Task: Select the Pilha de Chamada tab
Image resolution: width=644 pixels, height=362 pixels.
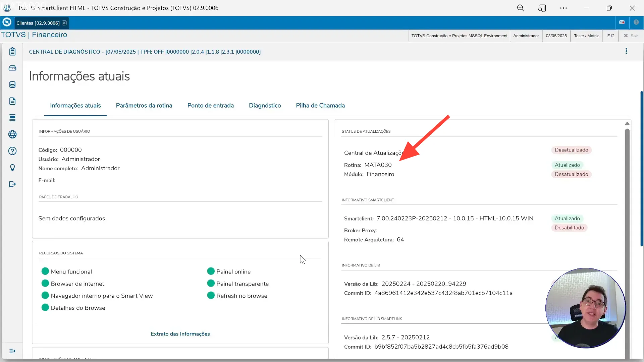Action: 320,106
